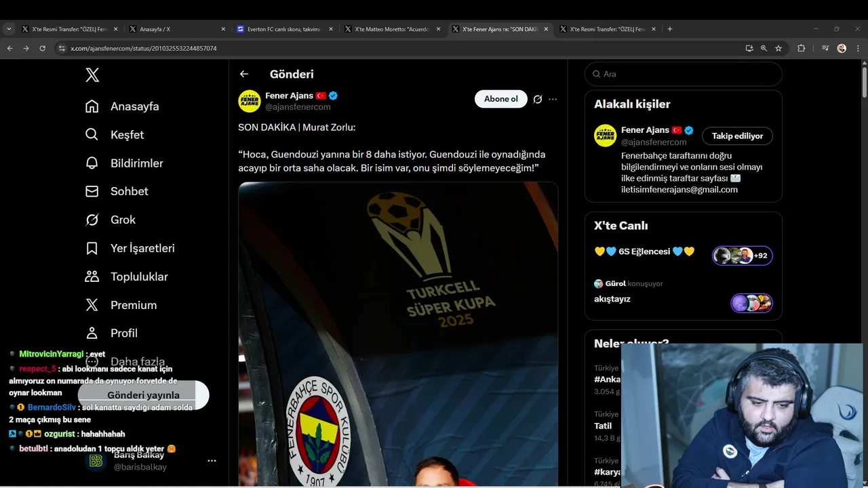868x488 pixels.
Task: Open Fener Ajans name in Alakalı kişiler
Action: (645, 130)
